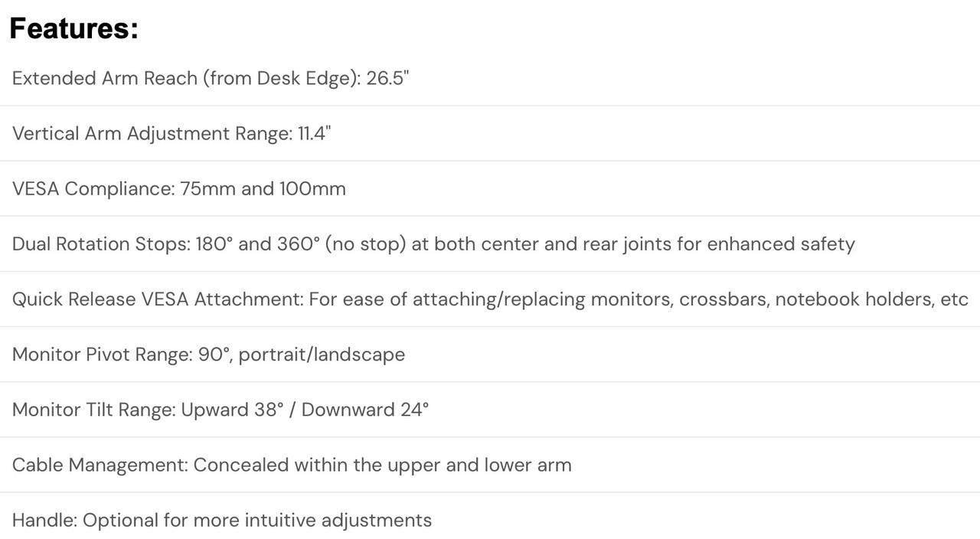Click 75mm and 100mm text
This screenshot has width=980, height=539.
[263, 188]
